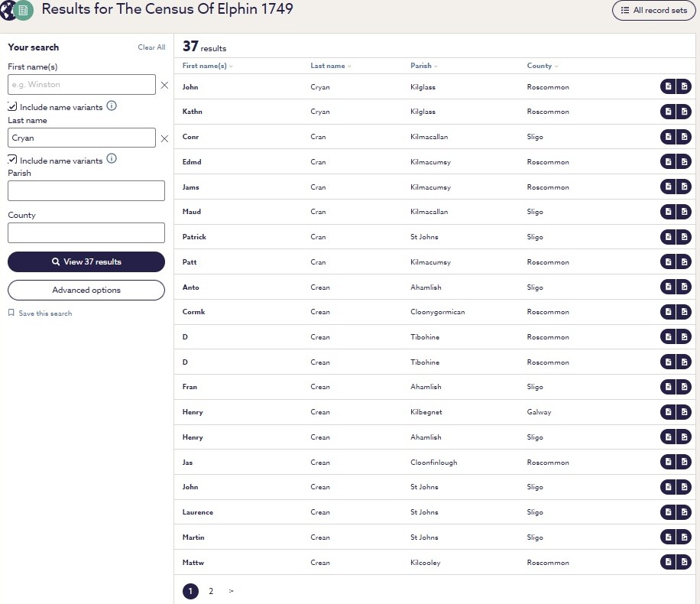Image resolution: width=700 pixels, height=604 pixels.
Task: View transcript icon for Maud Cran
Action: point(668,211)
